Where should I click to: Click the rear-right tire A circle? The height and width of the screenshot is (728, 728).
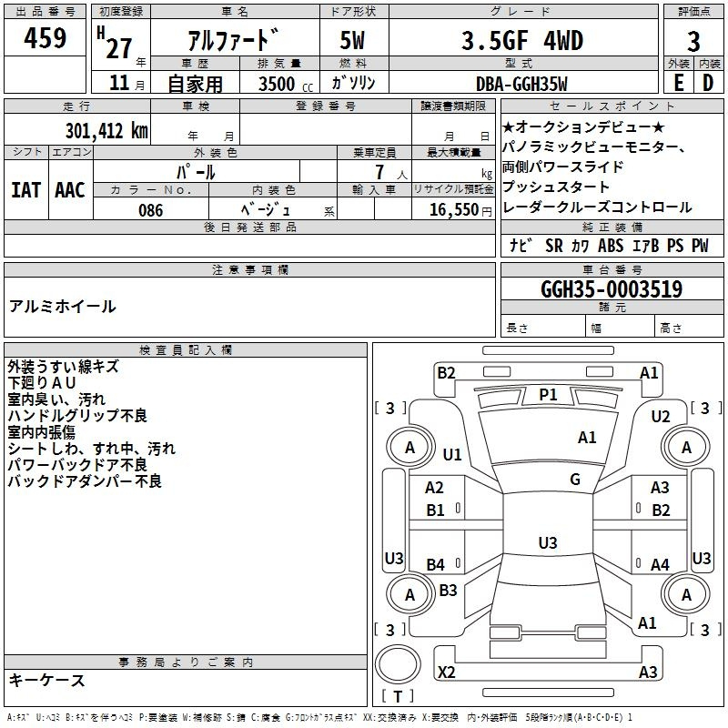pos(686,594)
